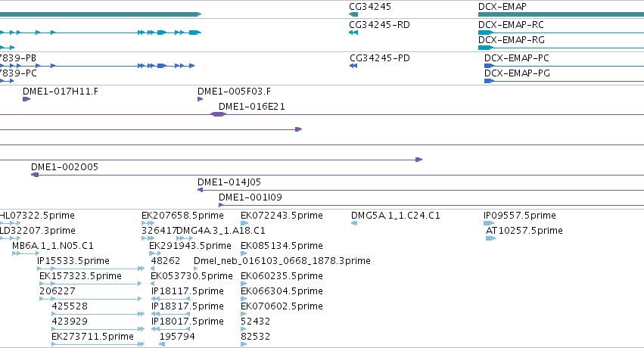Click the DMG5A.1_1.C24.C1 EST label

tap(396, 216)
